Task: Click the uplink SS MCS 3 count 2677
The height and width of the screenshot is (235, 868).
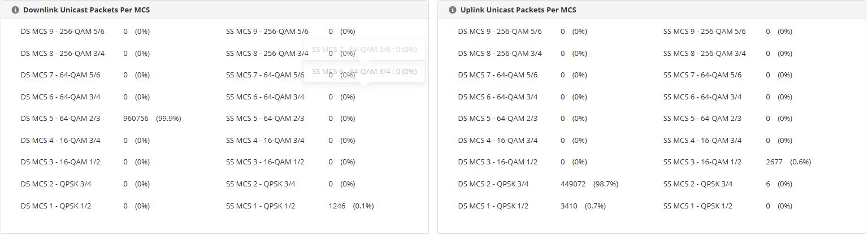Action: tap(774, 162)
